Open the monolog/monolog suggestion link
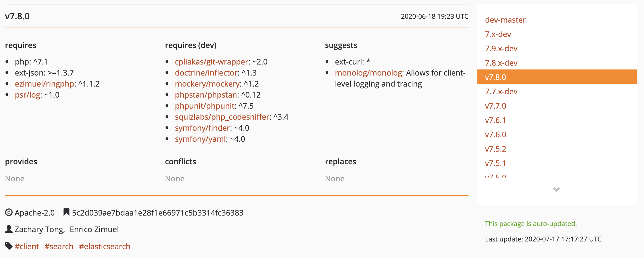 coord(368,72)
